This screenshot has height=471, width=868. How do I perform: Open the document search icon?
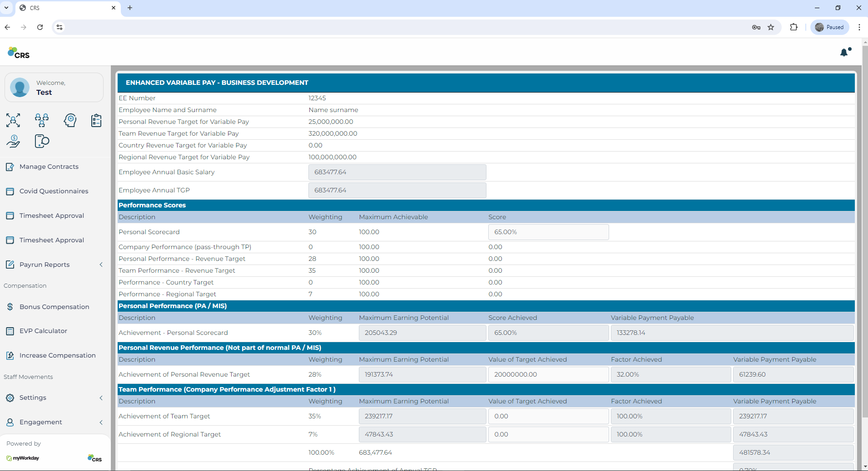coord(42,141)
